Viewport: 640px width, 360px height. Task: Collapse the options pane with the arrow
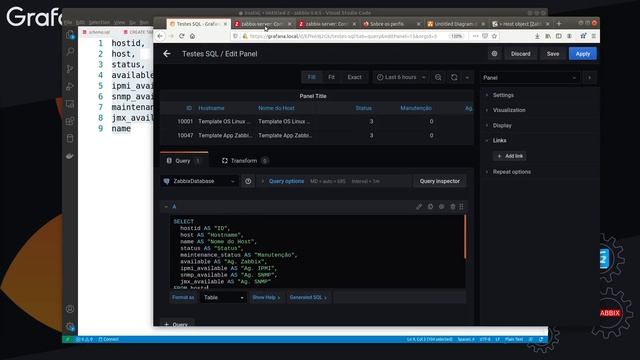pyautogui.click(x=589, y=78)
